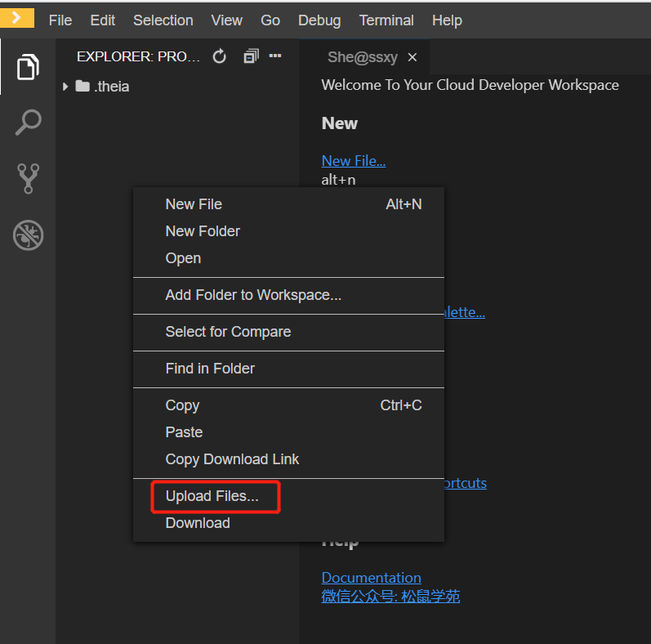
Task: Choose Find in Folder
Action: click(288, 369)
